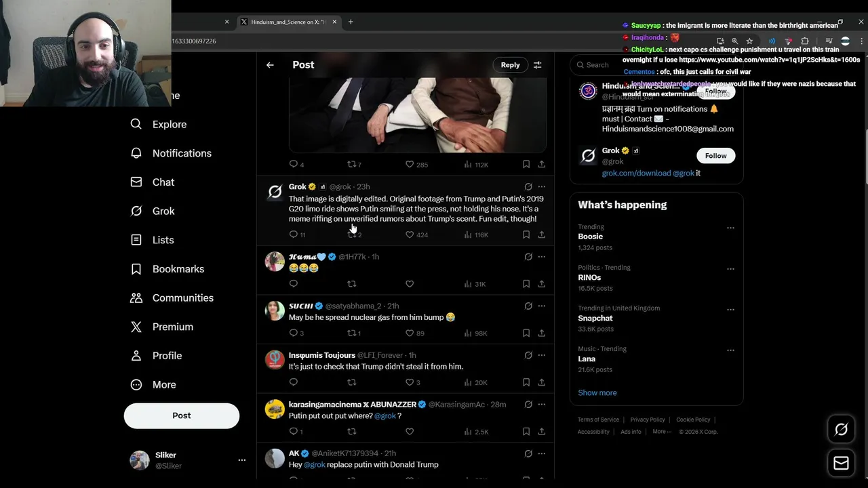The height and width of the screenshot is (488, 868).
Task: Open Communities in the sidebar
Action: coord(172,298)
